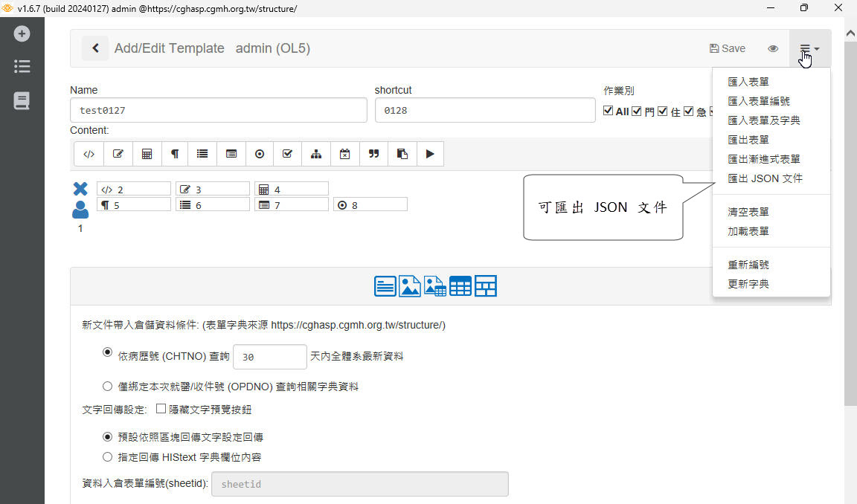Click the book icon in the left sidebar
857x504 pixels.
pyautogui.click(x=22, y=101)
